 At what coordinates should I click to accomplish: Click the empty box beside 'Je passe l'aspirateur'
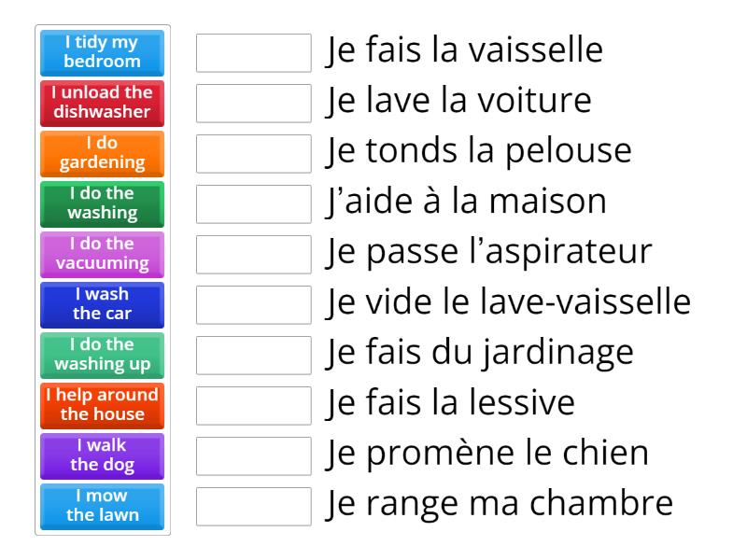pos(254,255)
